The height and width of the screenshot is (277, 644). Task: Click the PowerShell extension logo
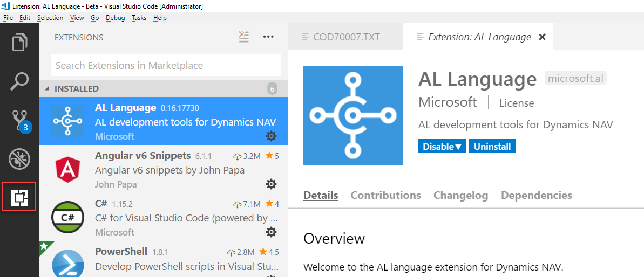(68, 264)
